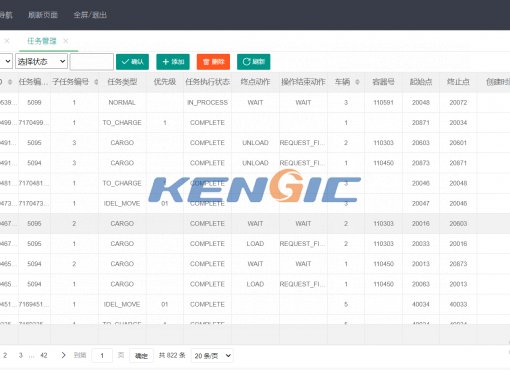Click 全屏/退出 in the top bar
Image resolution: width=510 pixels, height=370 pixels.
coord(90,15)
